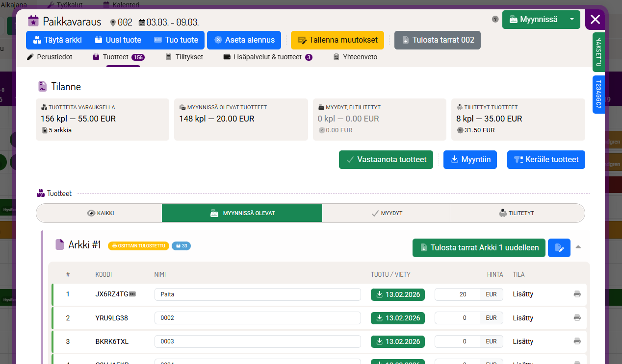Click the barcode icon next to code JX6RZ4TG

point(132,294)
